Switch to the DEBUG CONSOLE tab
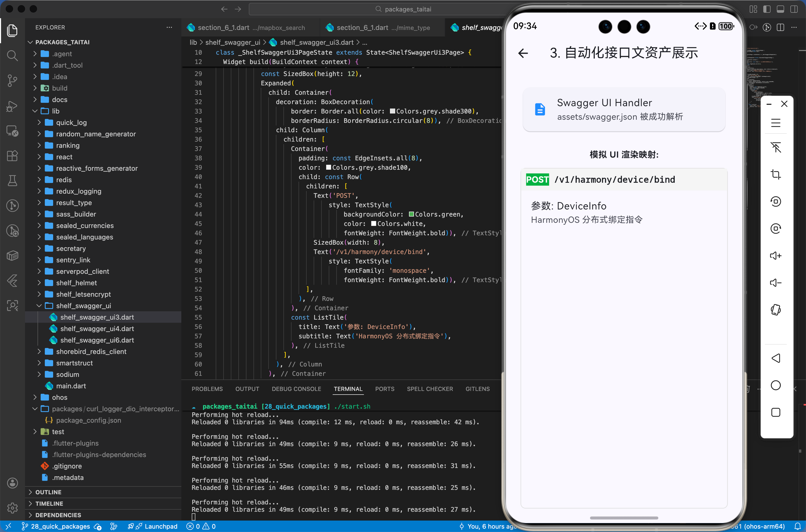This screenshot has width=806, height=532. 296,389
